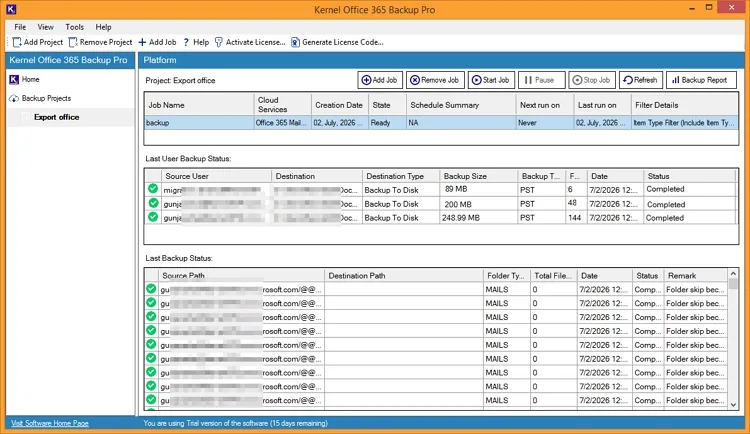Click the Filter Details column header
Viewport: 750px width, 434px height.
pyautogui.click(x=684, y=105)
